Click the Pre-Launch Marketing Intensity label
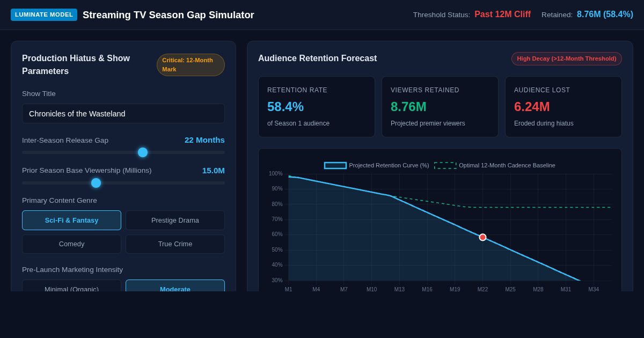This screenshot has width=644, height=338. pyautogui.click(x=72, y=270)
